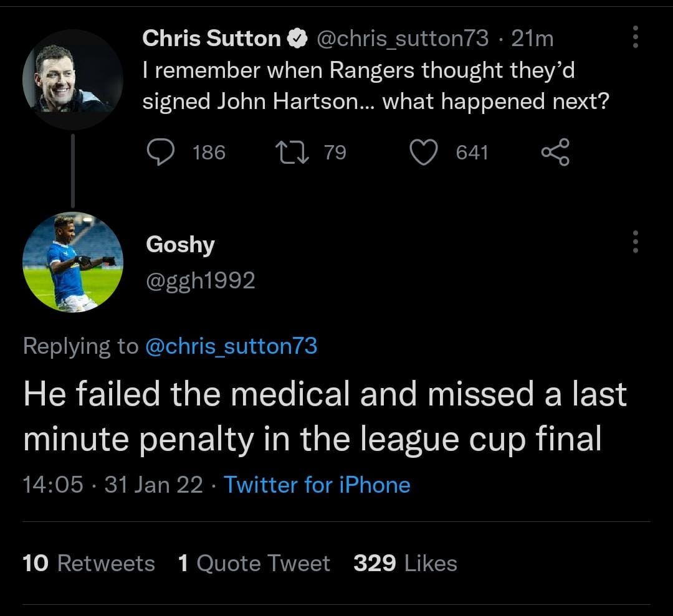Click the 14:05 · 31 Jan 22 timestamp
The height and width of the screenshot is (616, 673).
pos(113,485)
